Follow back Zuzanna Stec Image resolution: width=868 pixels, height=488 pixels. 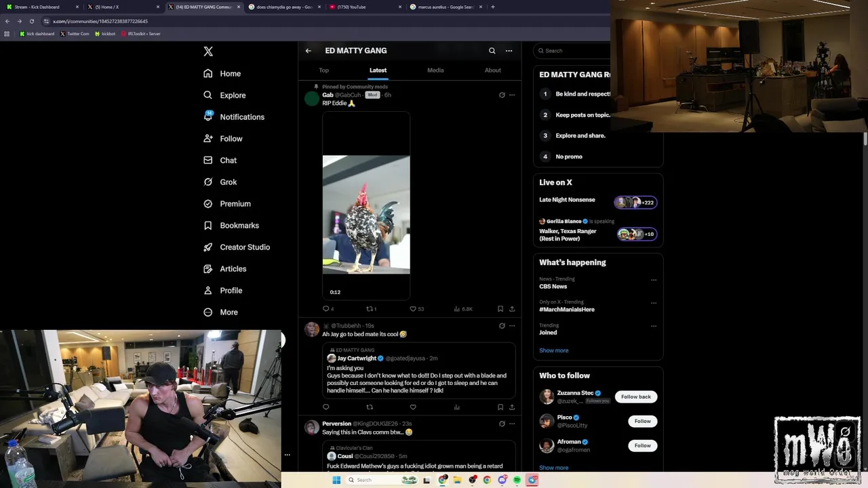pyautogui.click(x=636, y=396)
